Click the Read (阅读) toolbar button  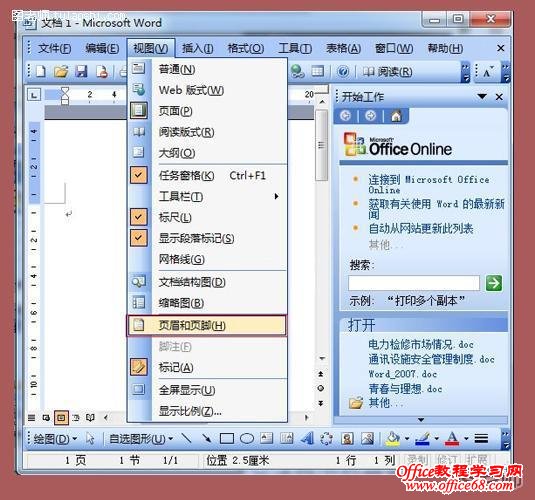coord(387,72)
